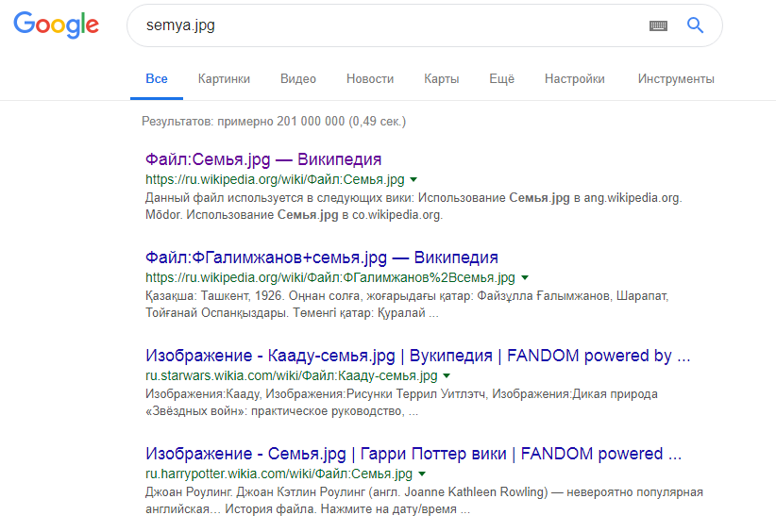
Task: Expand dropdown arrow after ФГалимжанов%2Всемья.jpg URL
Action: click(525, 278)
